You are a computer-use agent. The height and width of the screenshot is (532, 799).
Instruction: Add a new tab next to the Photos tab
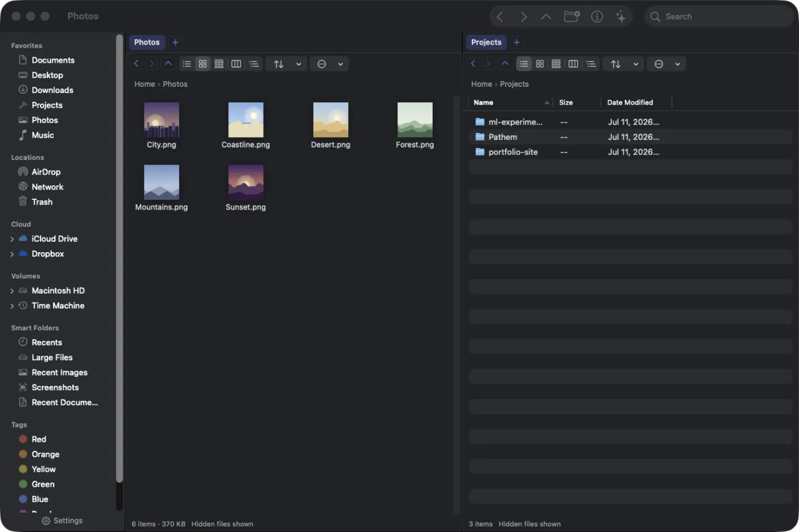176,42
